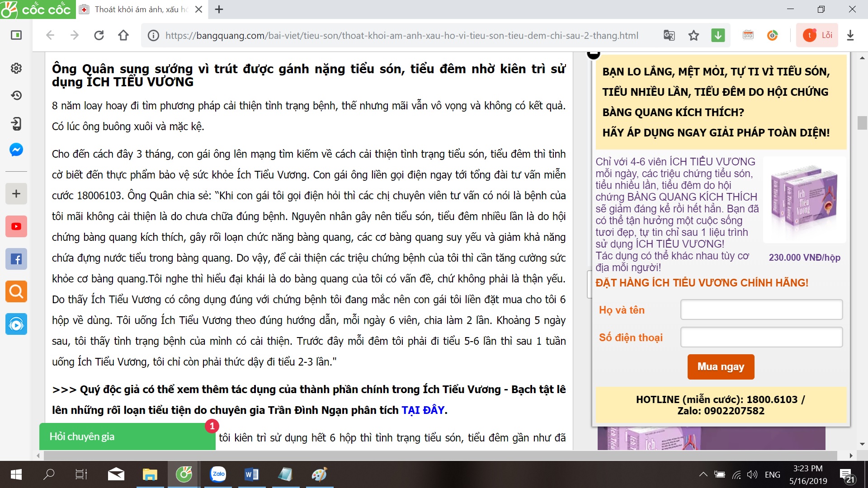This screenshot has width=868, height=488.
Task: Click the green download arrow icon
Action: point(718,35)
